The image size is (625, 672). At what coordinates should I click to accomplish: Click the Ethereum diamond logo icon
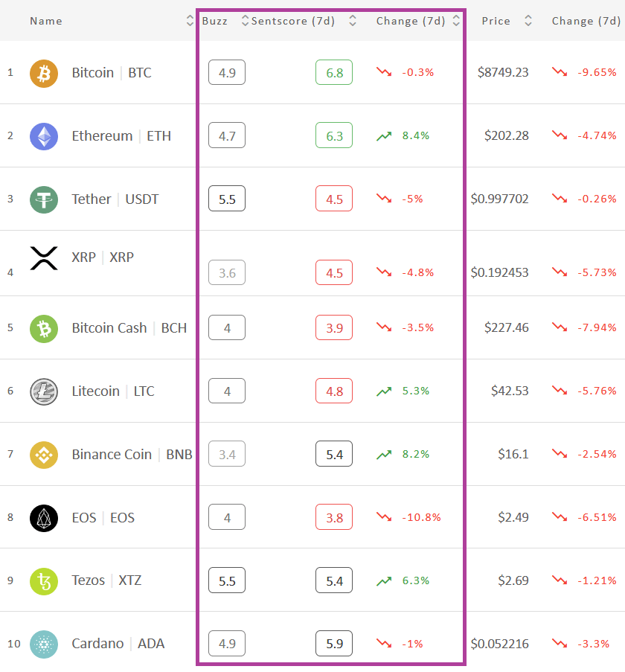point(44,136)
